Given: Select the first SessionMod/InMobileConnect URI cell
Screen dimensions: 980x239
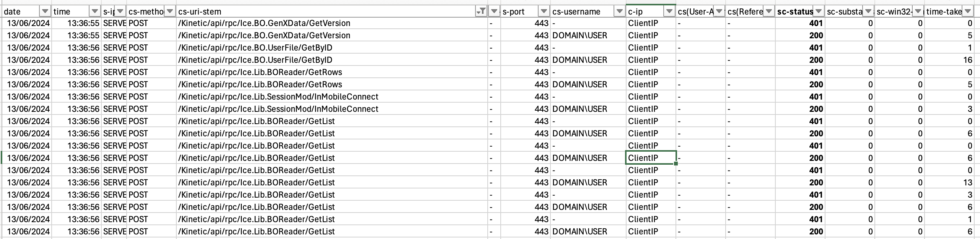Looking at the screenshot, I should tap(332, 97).
